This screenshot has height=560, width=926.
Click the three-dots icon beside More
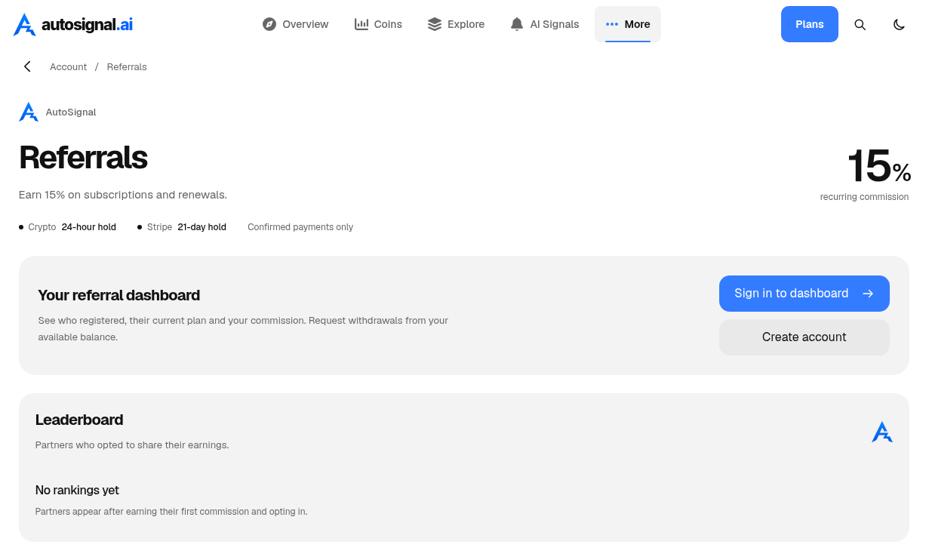coord(612,24)
